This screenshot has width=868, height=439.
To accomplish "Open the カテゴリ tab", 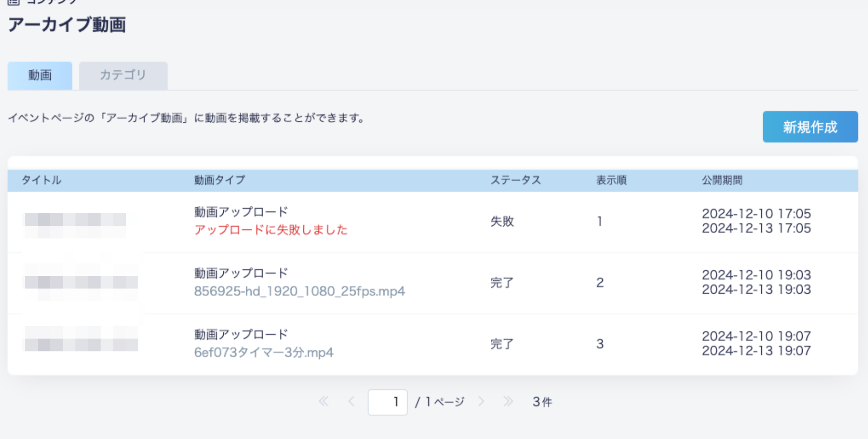I will pyautogui.click(x=123, y=76).
